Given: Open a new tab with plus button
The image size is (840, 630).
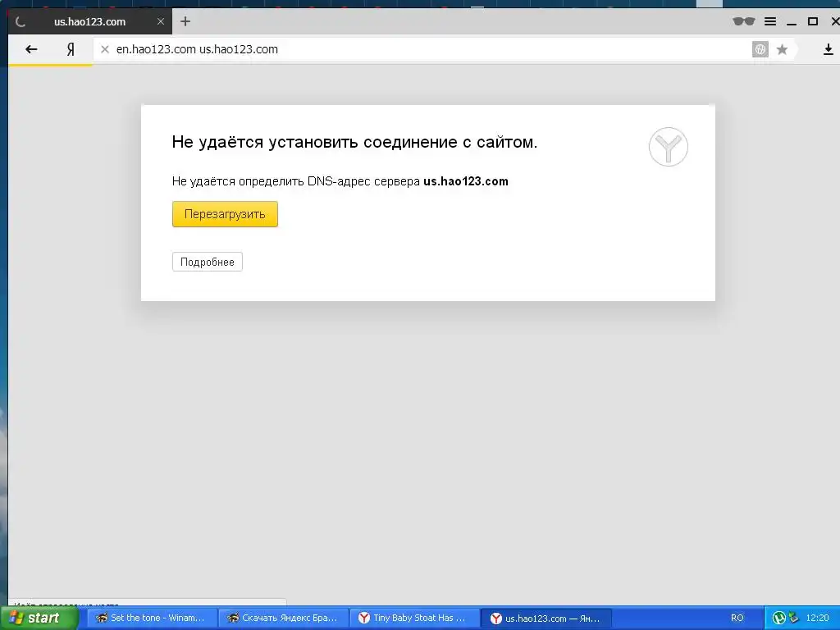Looking at the screenshot, I should [185, 21].
